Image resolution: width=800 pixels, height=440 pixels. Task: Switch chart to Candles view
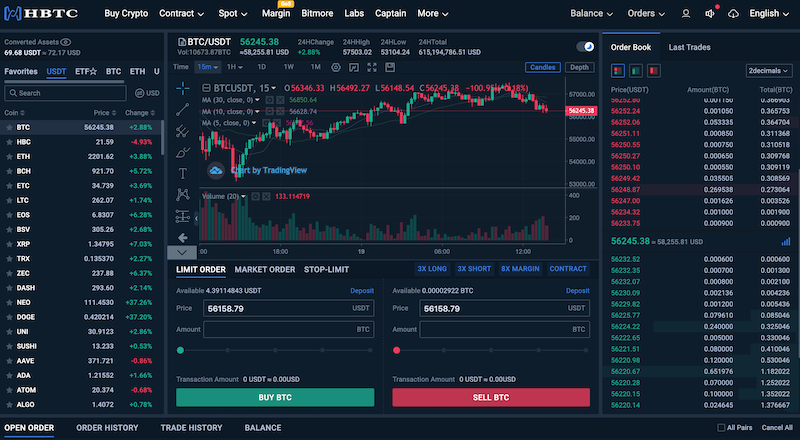click(x=542, y=67)
